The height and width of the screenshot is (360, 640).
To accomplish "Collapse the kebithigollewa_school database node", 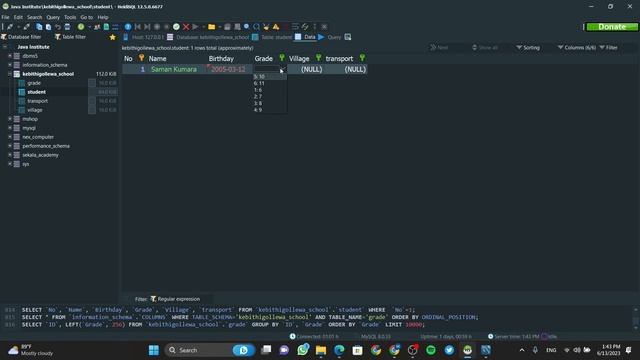I will (10, 74).
